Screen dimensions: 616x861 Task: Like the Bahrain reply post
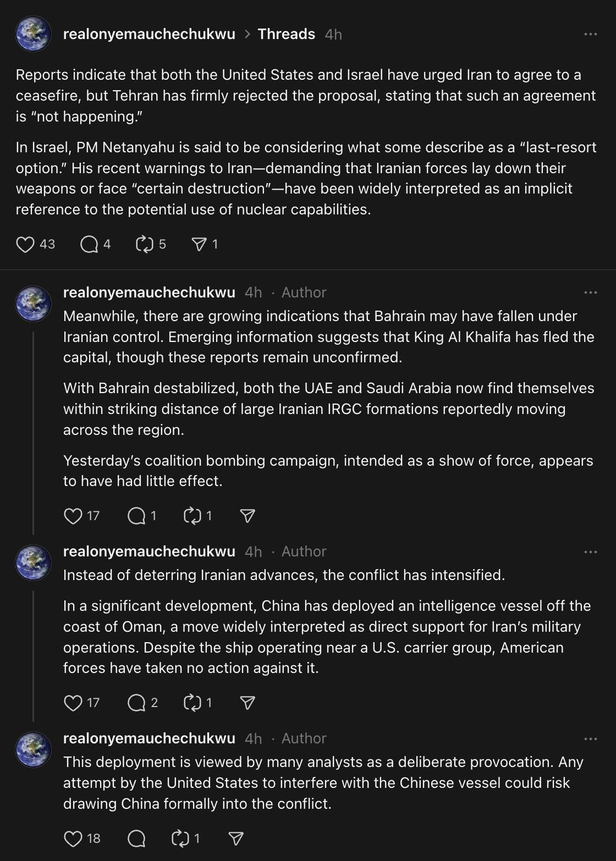coord(73,516)
